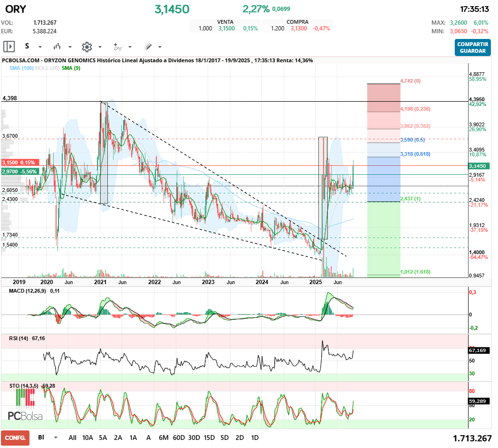
Task: Expand the period dropdown arrow next to S
Action: tap(40, 47)
